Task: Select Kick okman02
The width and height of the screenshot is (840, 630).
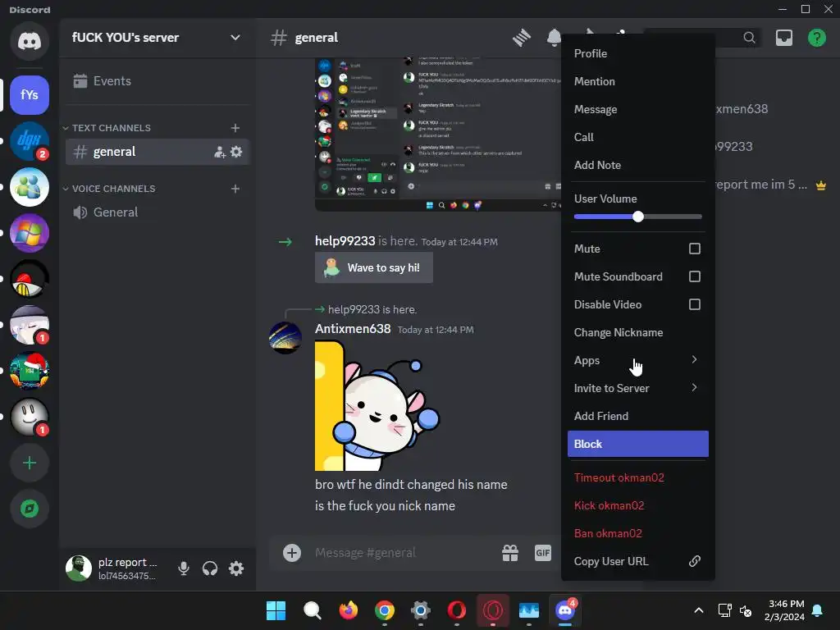Action: pos(638,505)
